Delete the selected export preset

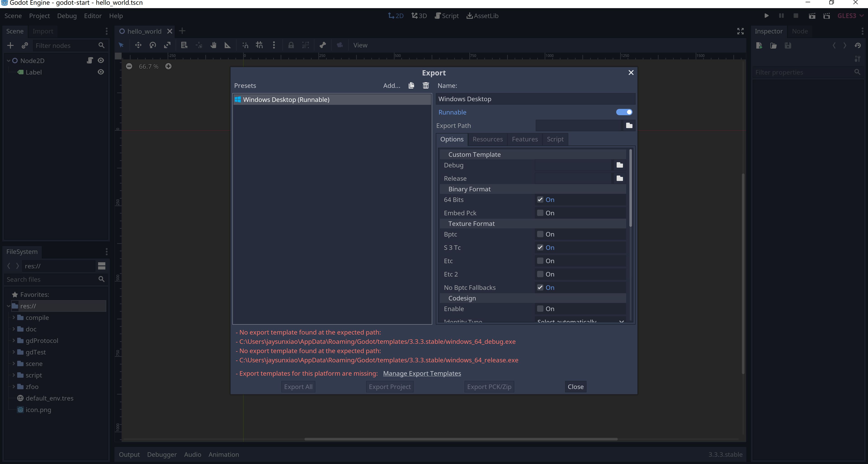[426, 86]
